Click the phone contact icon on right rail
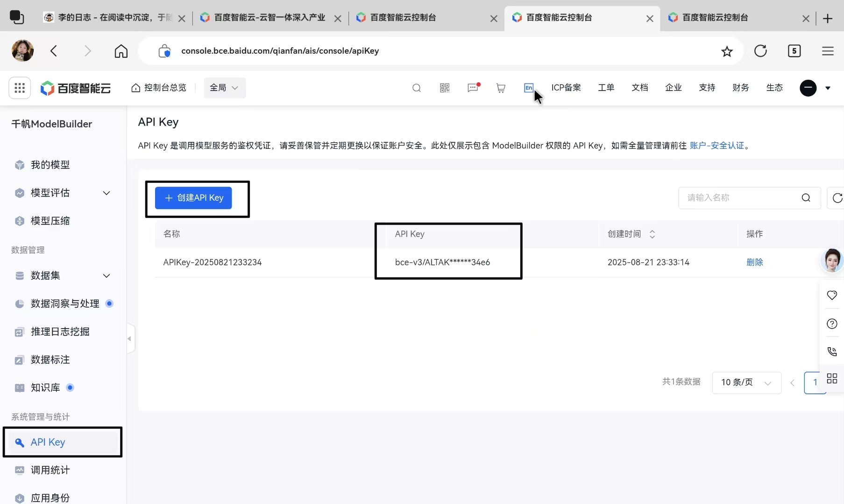This screenshot has height=504, width=844. point(832,351)
